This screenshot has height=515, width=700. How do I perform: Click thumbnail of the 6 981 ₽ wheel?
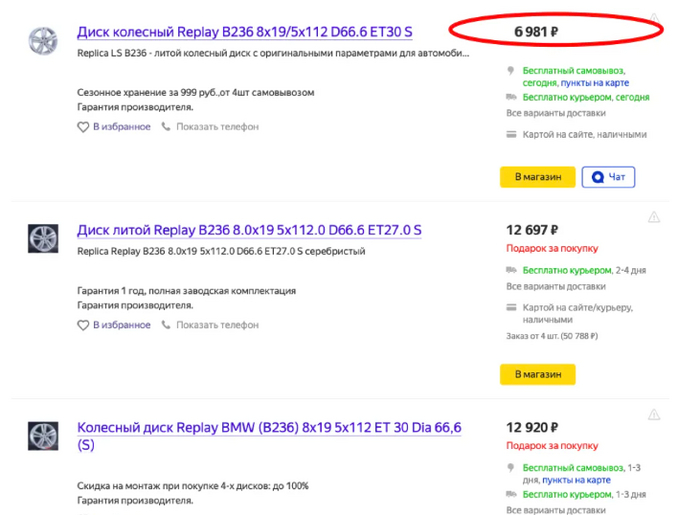pos(43,41)
